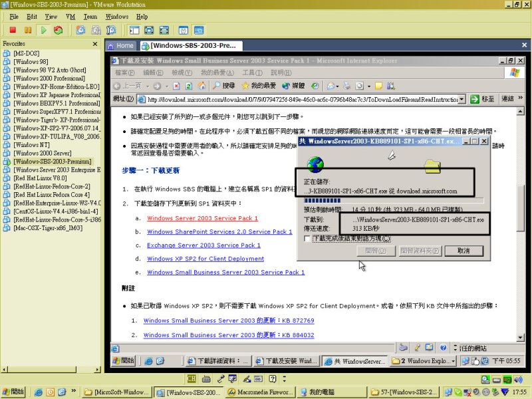The height and width of the screenshot is (399, 532).
Task: Click the IE favorites (我的最愛) star button
Action: [x=259, y=86]
